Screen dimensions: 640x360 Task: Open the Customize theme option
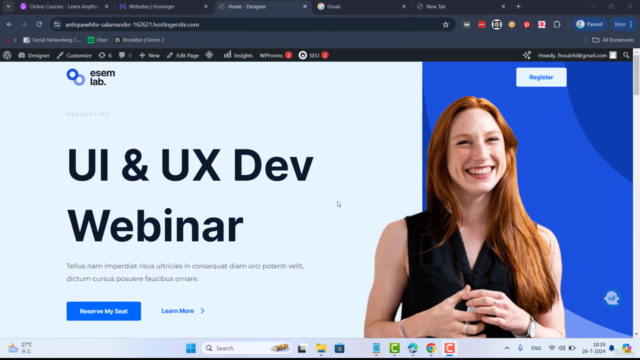pos(74,55)
